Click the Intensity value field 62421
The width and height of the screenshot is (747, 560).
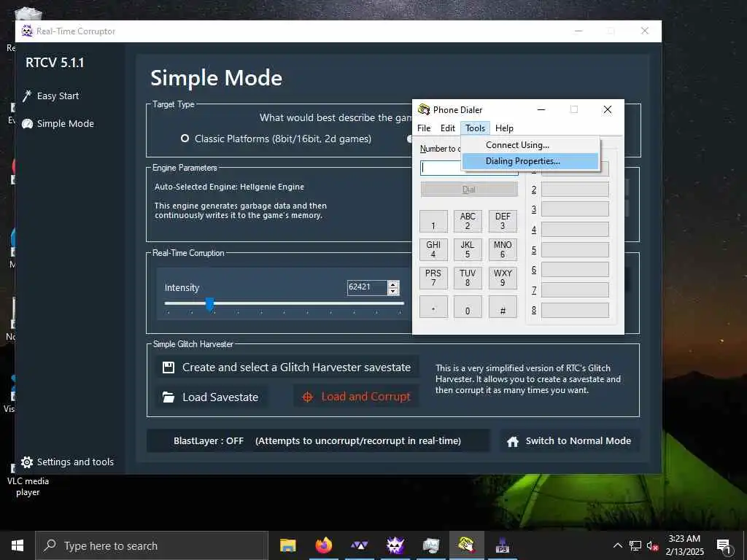click(367, 287)
